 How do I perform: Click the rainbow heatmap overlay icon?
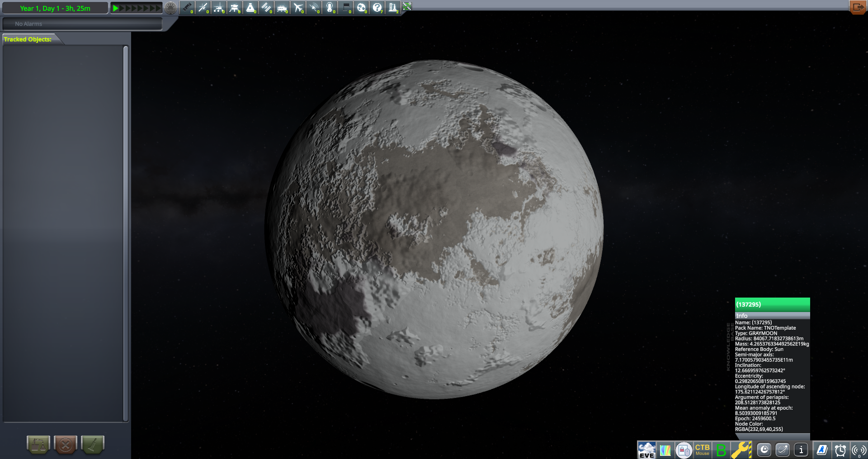[665, 450]
